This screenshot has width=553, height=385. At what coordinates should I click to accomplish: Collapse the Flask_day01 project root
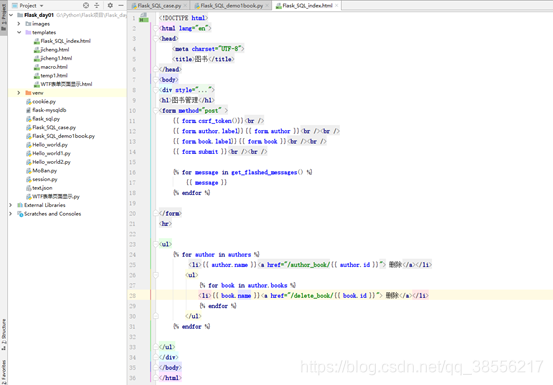11,15
